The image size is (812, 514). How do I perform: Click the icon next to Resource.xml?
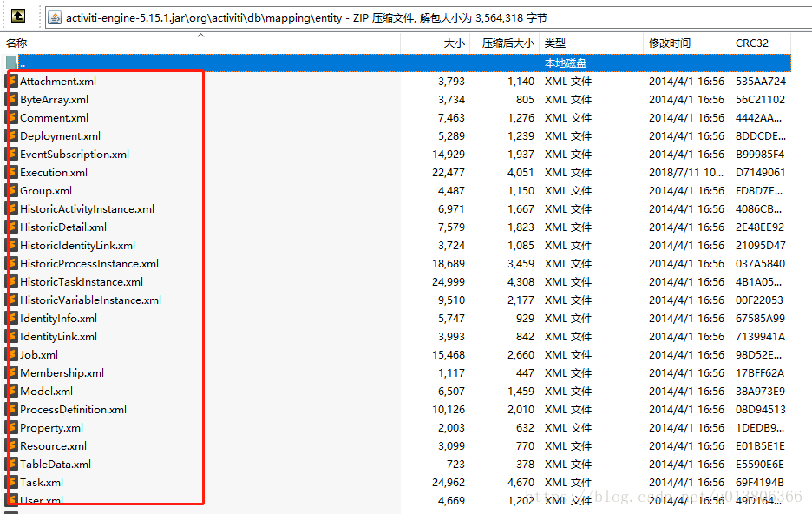(11, 446)
